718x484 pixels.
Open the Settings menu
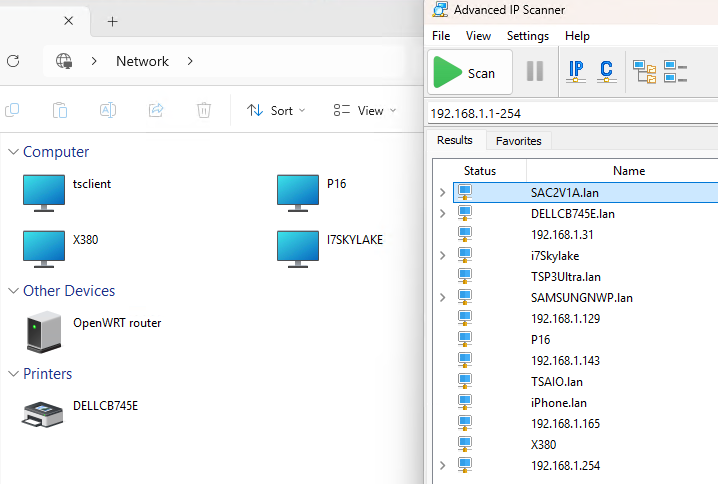[528, 36]
